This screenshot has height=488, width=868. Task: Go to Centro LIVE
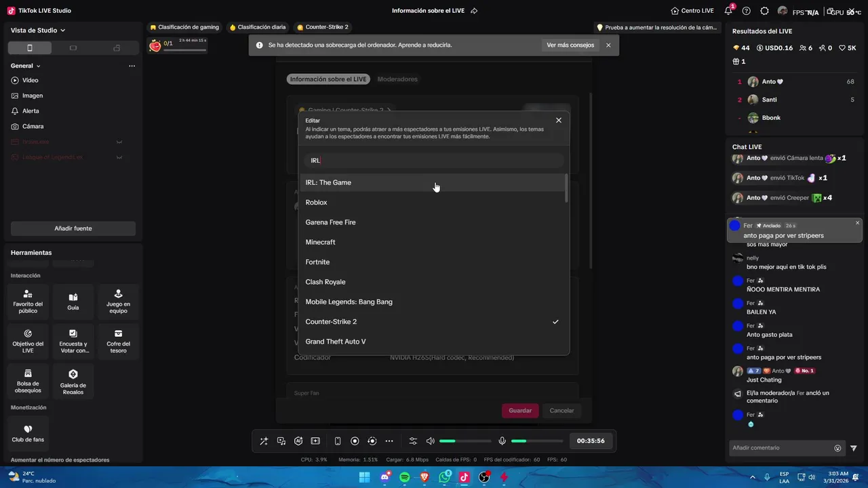pyautogui.click(x=692, y=11)
